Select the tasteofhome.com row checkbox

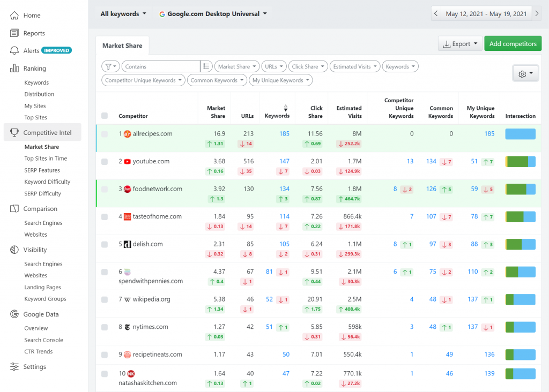105,217
